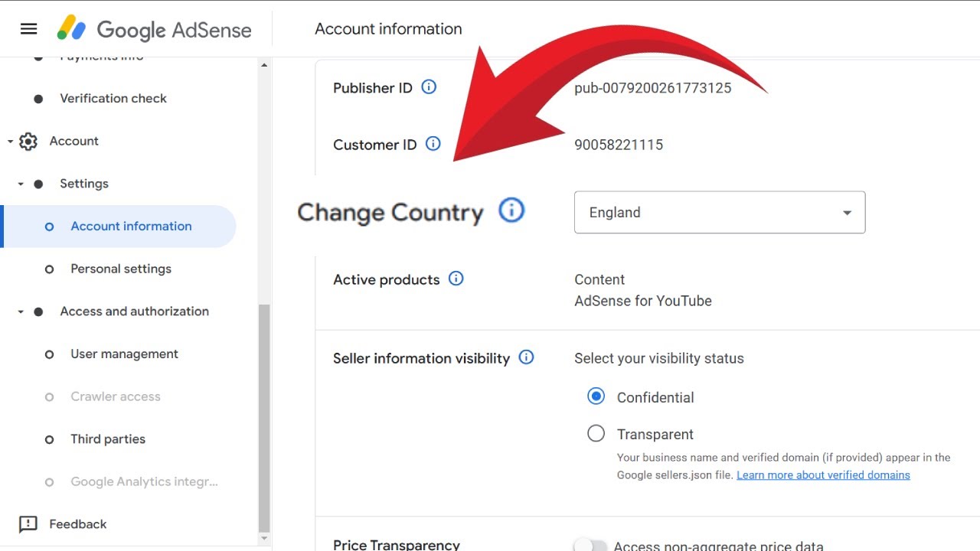Open the hamburger main menu
Viewport: 980px width, 551px height.
(28, 29)
